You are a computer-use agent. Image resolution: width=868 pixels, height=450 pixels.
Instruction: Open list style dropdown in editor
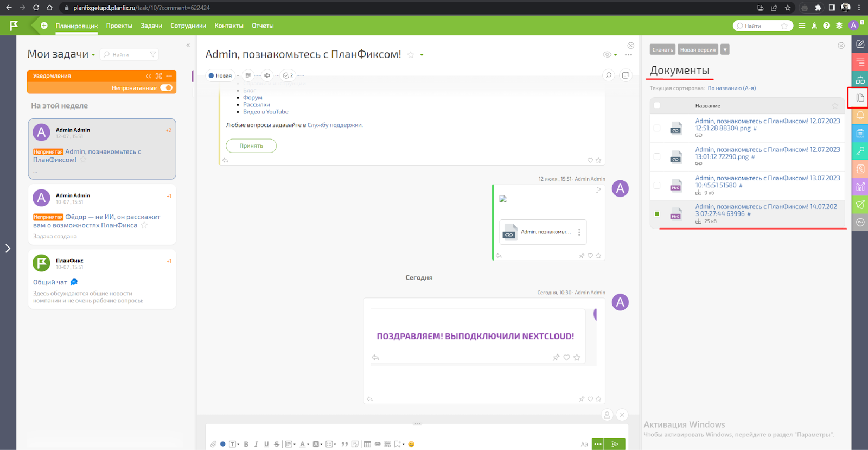[331, 444]
